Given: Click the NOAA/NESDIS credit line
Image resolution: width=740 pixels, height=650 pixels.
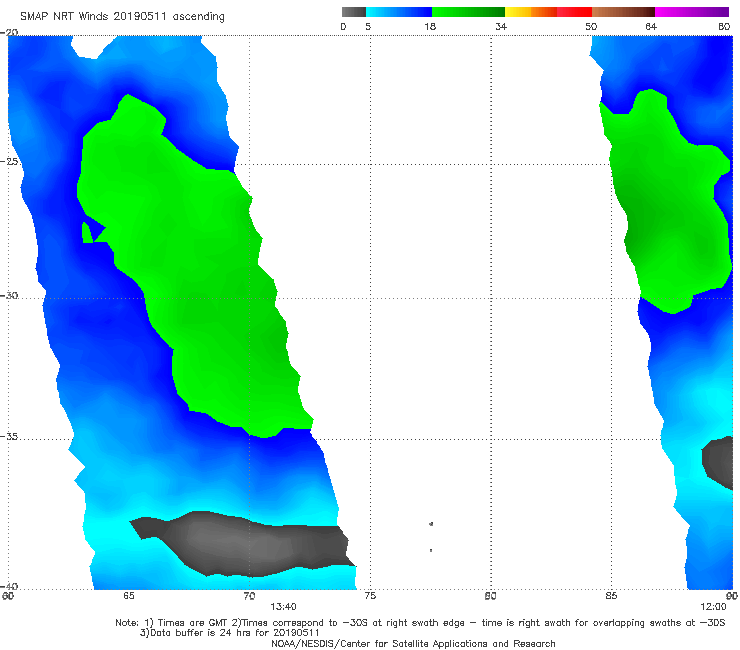Looking at the screenshot, I should coord(413,643).
